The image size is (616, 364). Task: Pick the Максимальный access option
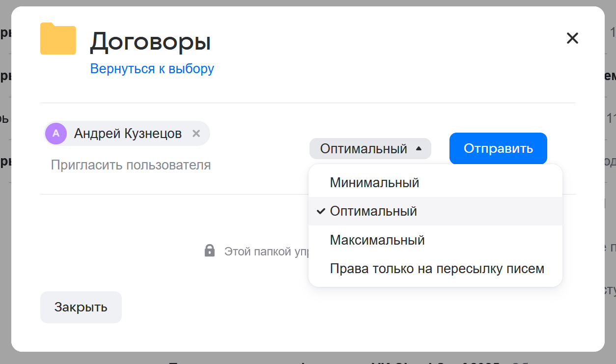pos(377,240)
